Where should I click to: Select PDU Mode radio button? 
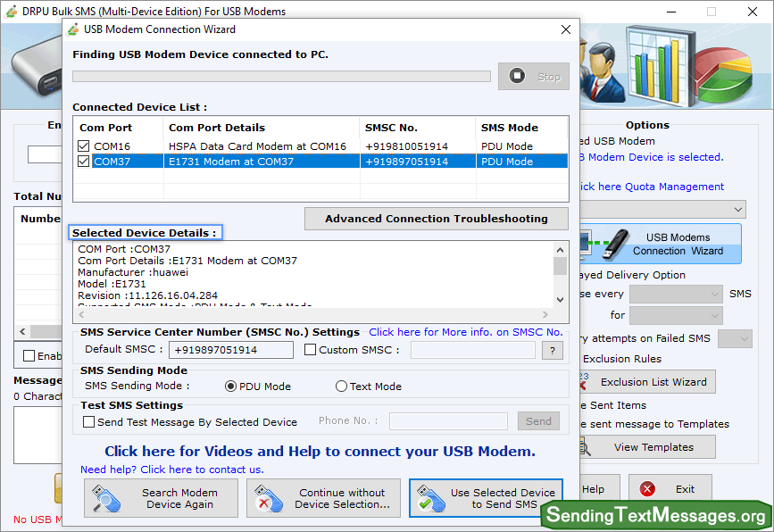coord(230,387)
